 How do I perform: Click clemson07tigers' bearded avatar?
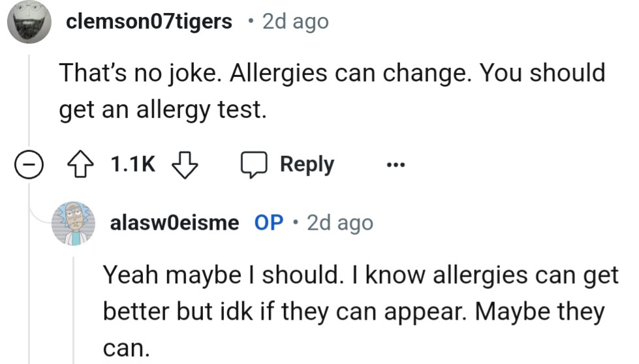click(x=29, y=22)
